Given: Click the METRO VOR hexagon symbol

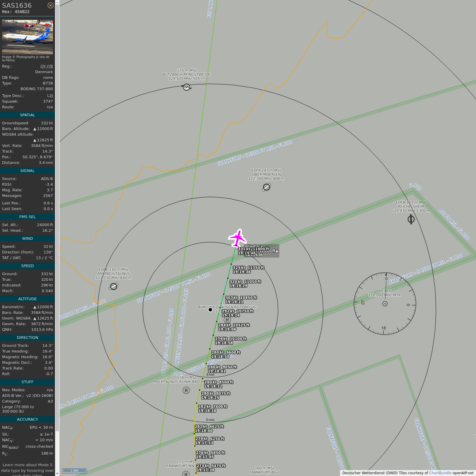Looking at the screenshot, I should pyautogui.click(x=385, y=303).
